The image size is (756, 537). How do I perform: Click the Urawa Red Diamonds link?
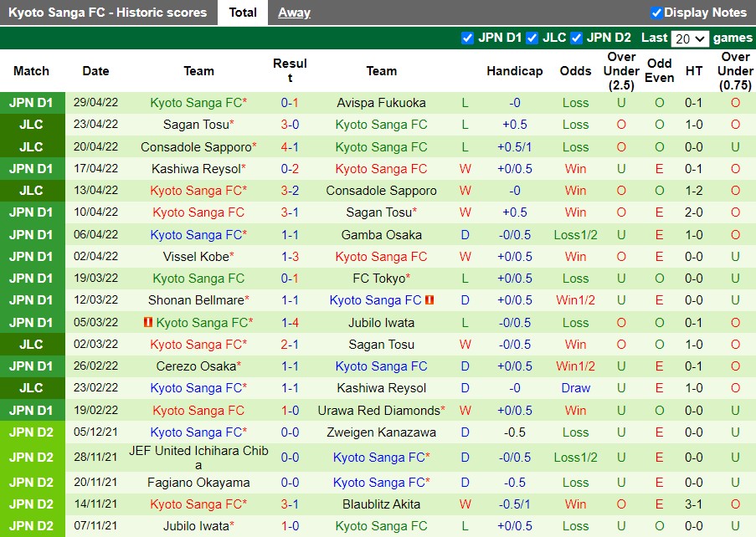381,409
